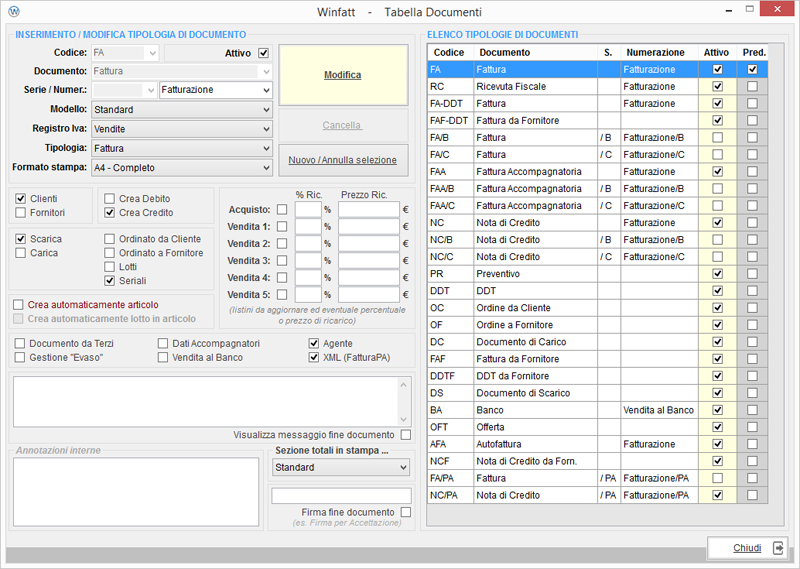The height and width of the screenshot is (569, 800).
Task: Tick the Vendita 3 listino checkbox
Action: pyautogui.click(x=282, y=261)
